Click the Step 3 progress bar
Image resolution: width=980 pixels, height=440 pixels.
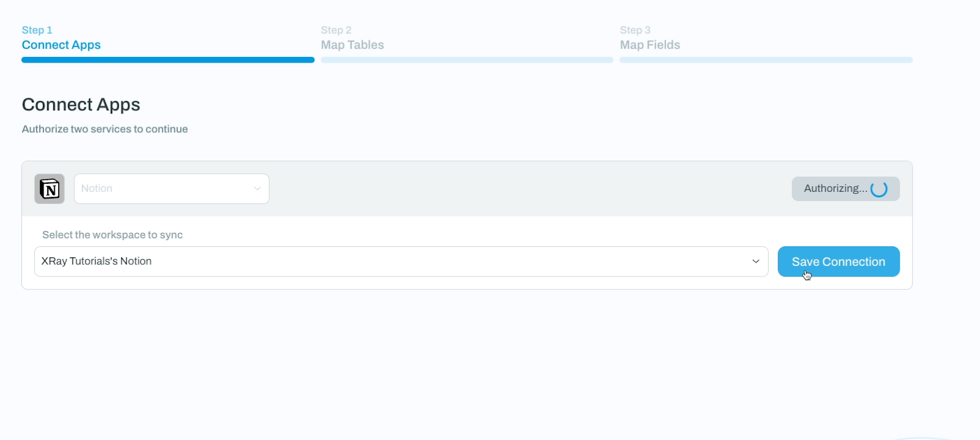click(x=766, y=60)
